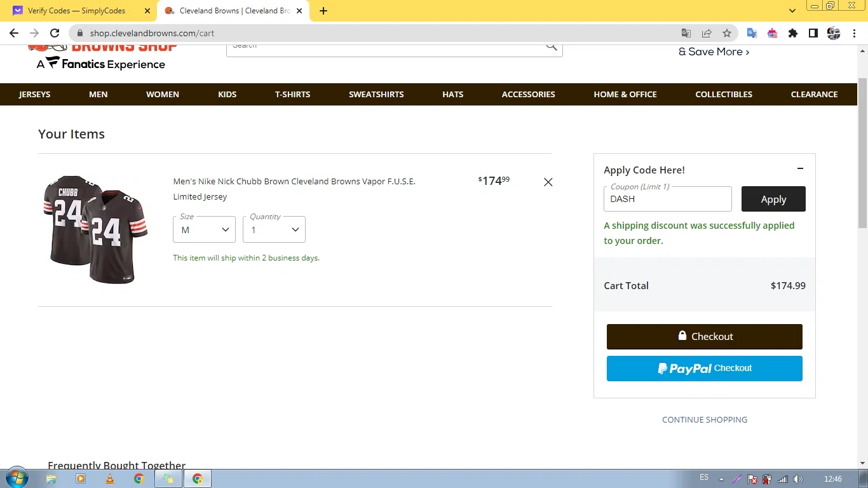868x488 pixels.
Task: Click the shipping discount success message
Action: click(x=699, y=233)
